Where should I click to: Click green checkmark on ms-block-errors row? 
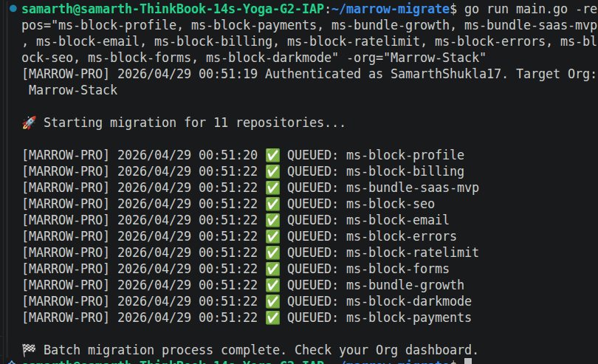[x=272, y=236]
